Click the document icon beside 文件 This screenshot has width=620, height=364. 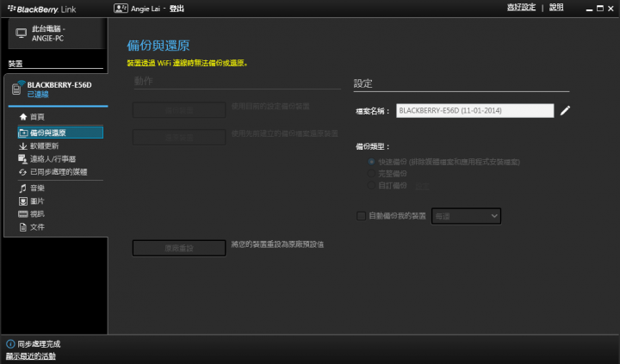(x=23, y=227)
